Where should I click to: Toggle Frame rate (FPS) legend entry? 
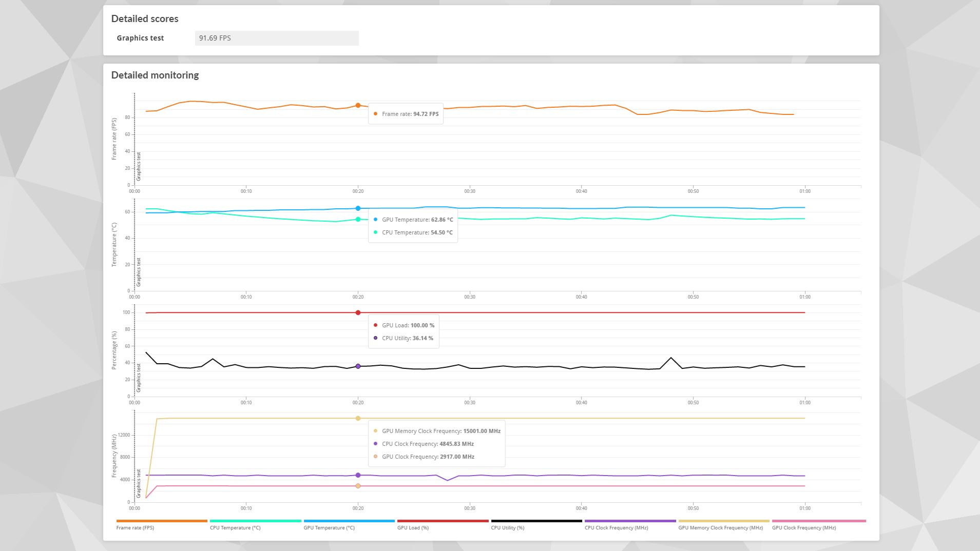pyautogui.click(x=135, y=527)
